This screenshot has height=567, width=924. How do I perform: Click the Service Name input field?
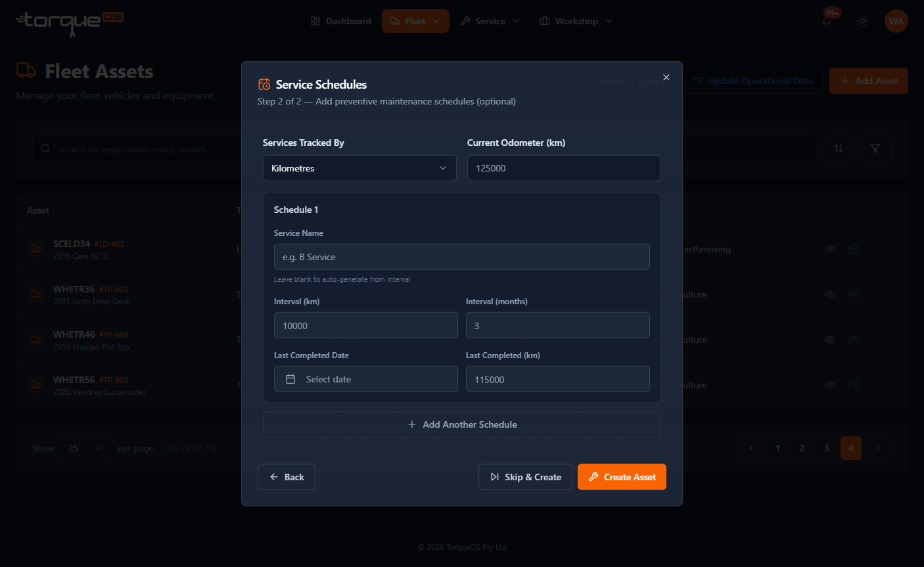(462, 257)
